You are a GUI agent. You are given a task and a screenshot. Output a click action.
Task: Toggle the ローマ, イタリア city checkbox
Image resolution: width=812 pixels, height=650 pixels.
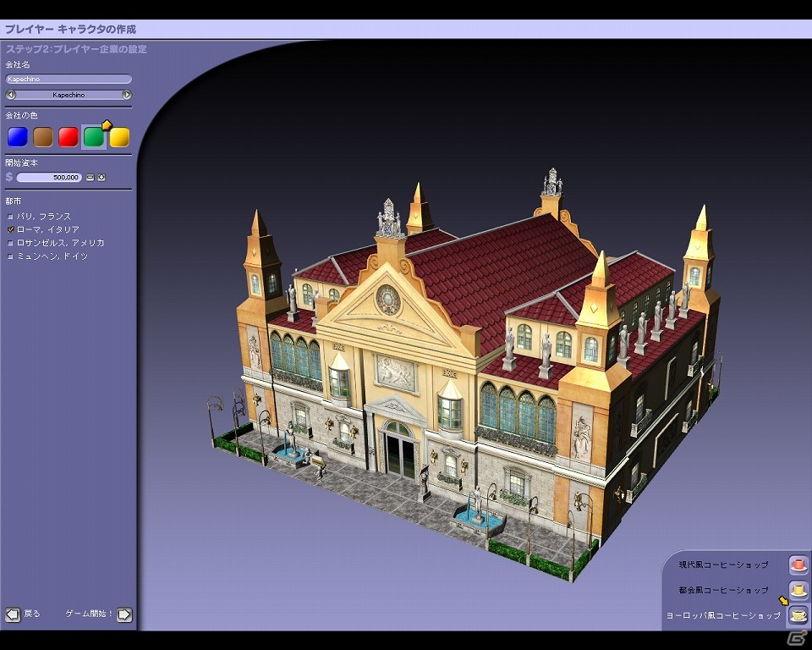click(x=10, y=229)
